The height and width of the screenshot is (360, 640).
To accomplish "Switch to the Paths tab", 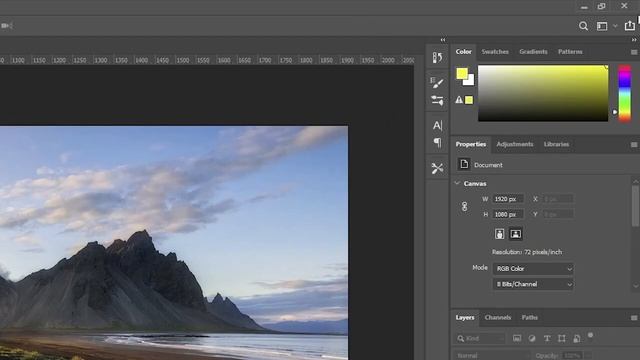I will [x=529, y=317].
